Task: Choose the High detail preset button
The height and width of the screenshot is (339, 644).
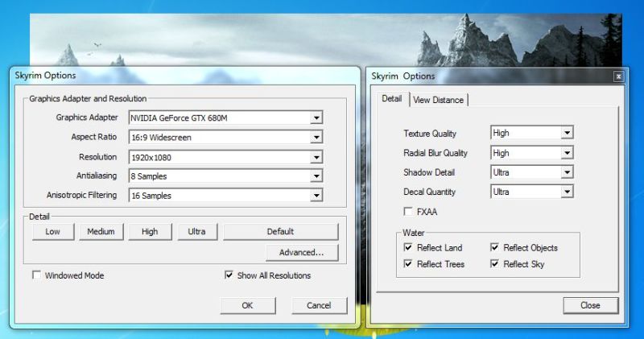Action: click(150, 232)
